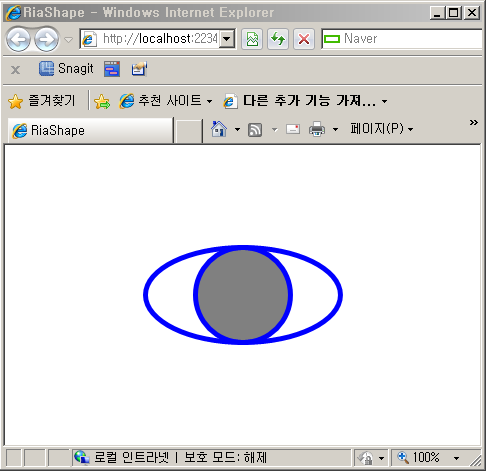Click the Print icon
The height and width of the screenshot is (471, 486).
coord(317,129)
